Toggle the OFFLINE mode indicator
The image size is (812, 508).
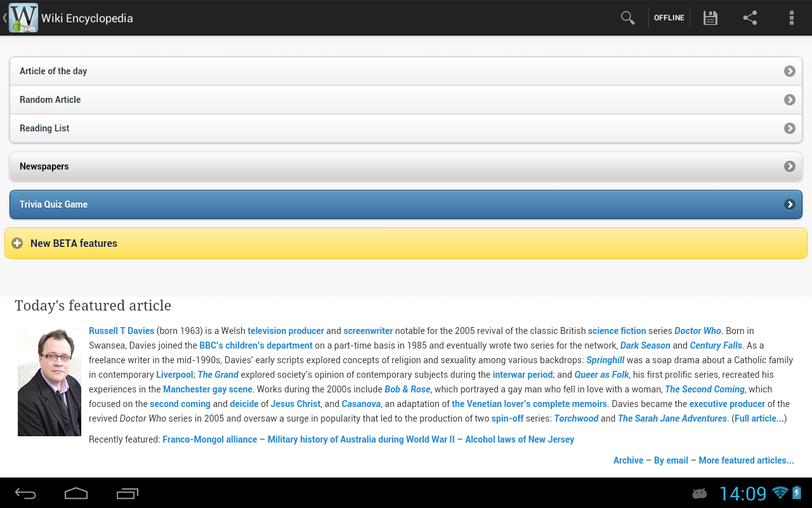coord(669,17)
